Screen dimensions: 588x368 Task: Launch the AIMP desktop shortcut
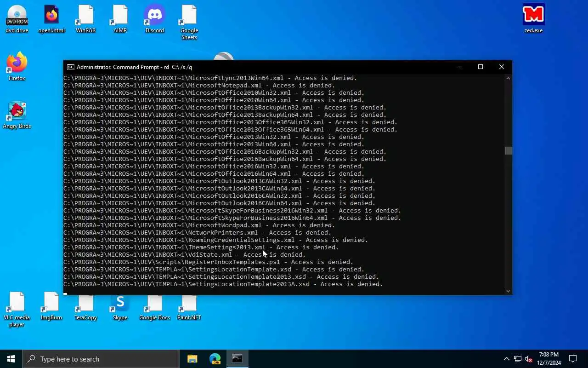tap(120, 19)
